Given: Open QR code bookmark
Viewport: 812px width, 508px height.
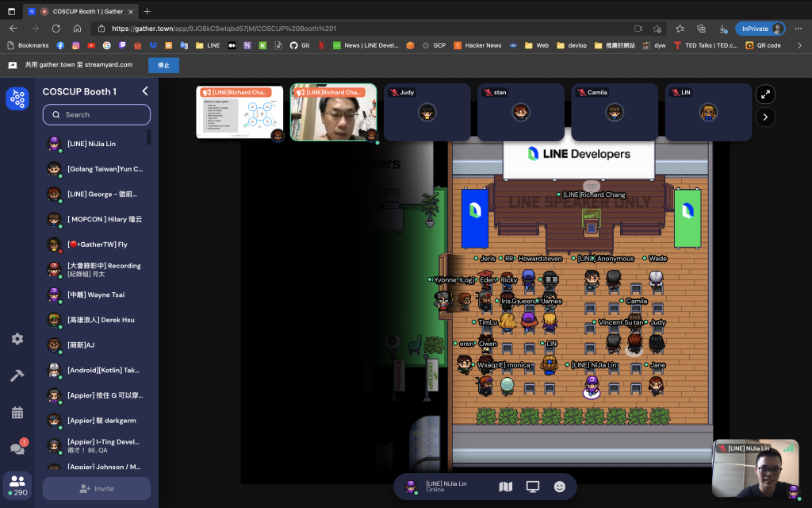Looking at the screenshot, I should click(764, 45).
